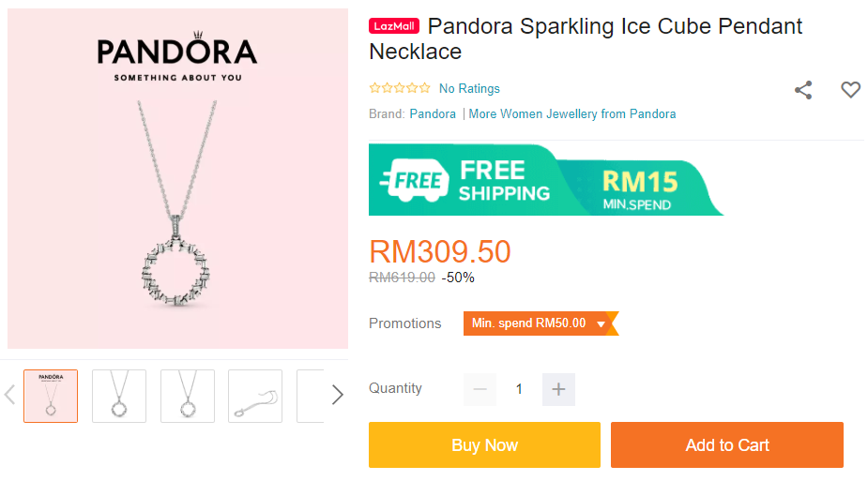Expand Min. spend RM50.00 promotion dropdown

(601, 323)
